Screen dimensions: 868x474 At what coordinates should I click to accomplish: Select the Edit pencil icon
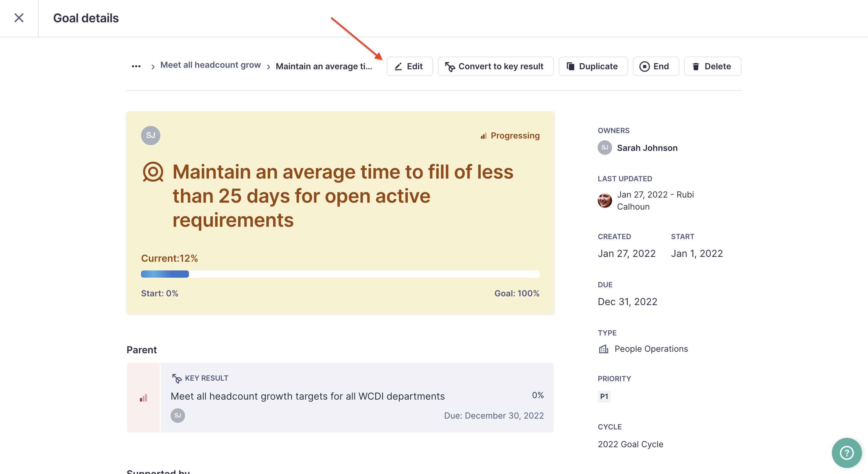[399, 66]
